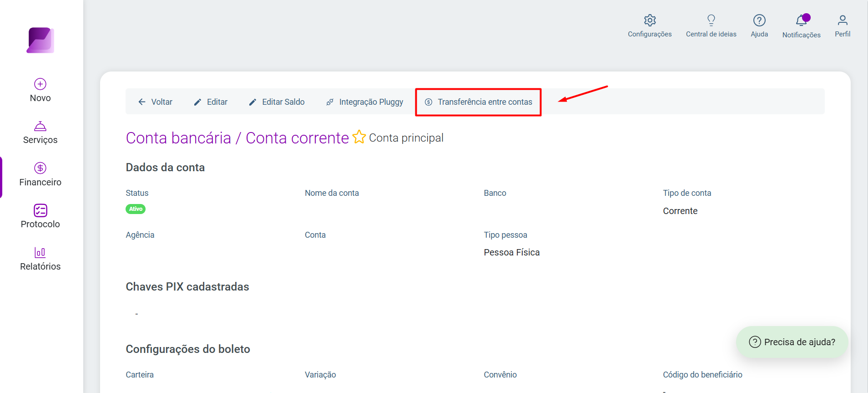Image resolution: width=868 pixels, height=393 pixels.
Task: Click the Precisa de ajuda? button
Action: coord(792,342)
